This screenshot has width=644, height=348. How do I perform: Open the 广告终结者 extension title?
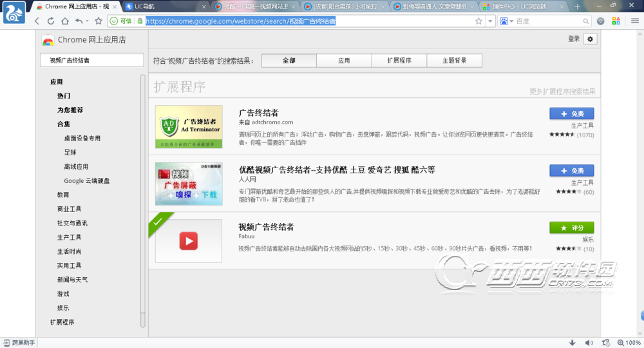click(259, 113)
